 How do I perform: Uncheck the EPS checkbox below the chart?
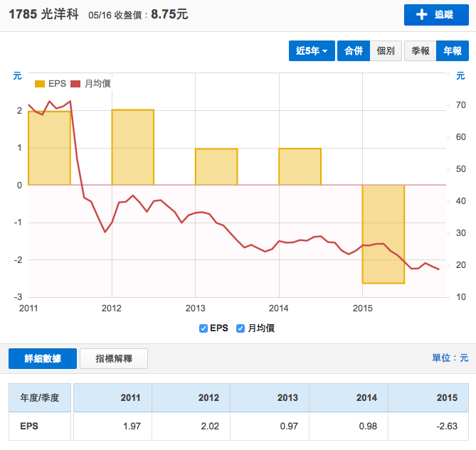pyautogui.click(x=204, y=328)
